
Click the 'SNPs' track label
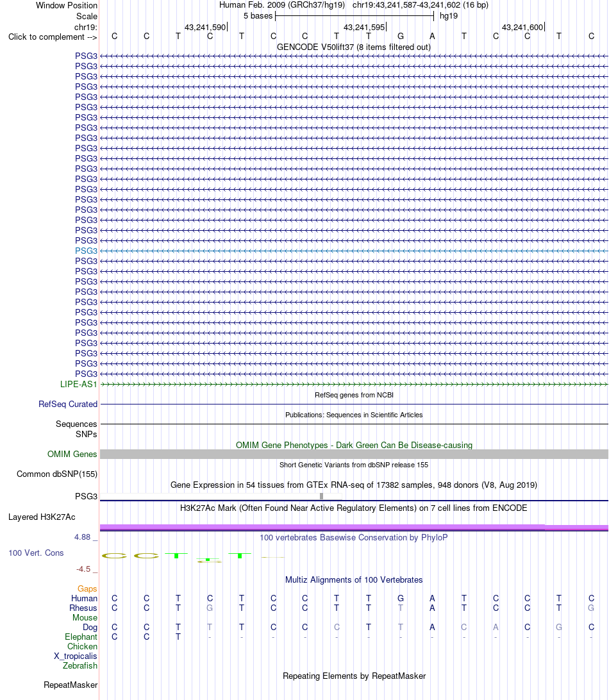[x=86, y=435]
